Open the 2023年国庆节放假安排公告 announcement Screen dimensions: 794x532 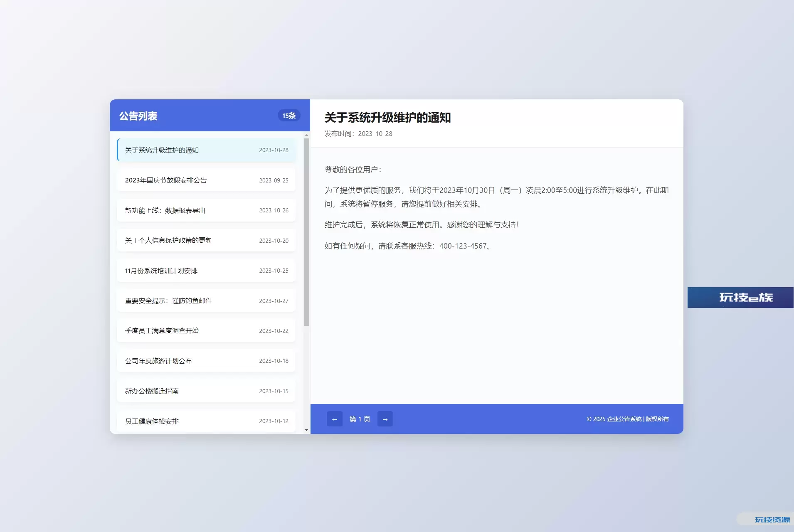(x=206, y=180)
